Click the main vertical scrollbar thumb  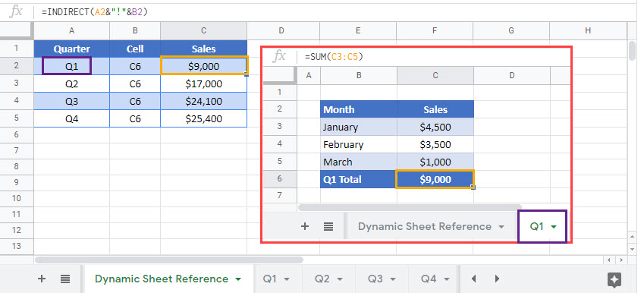coord(633,51)
